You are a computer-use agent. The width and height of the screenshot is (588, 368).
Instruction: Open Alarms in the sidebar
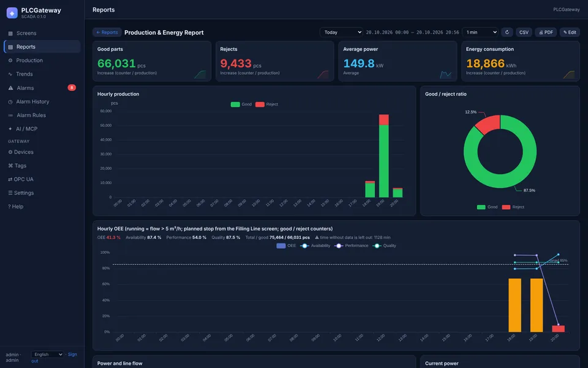[x=42, y=88]
